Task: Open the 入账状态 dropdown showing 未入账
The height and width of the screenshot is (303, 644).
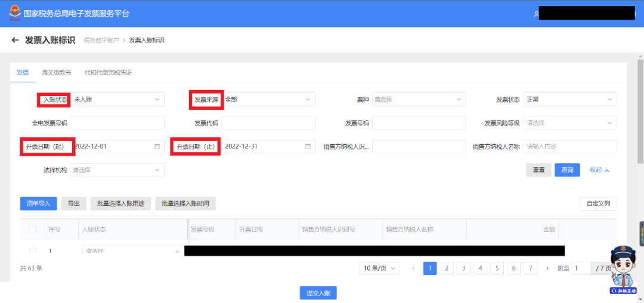Action: [117, 99]
